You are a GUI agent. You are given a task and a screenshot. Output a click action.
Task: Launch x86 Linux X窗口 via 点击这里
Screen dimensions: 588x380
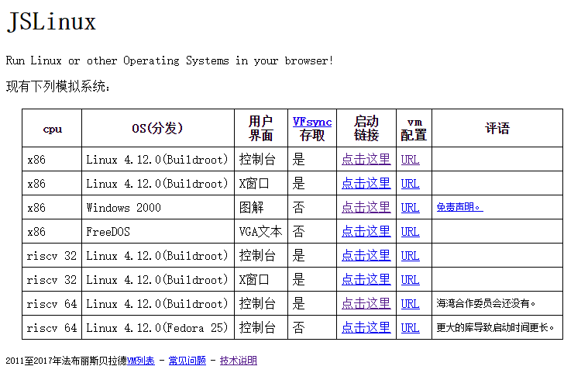point(366,183)
